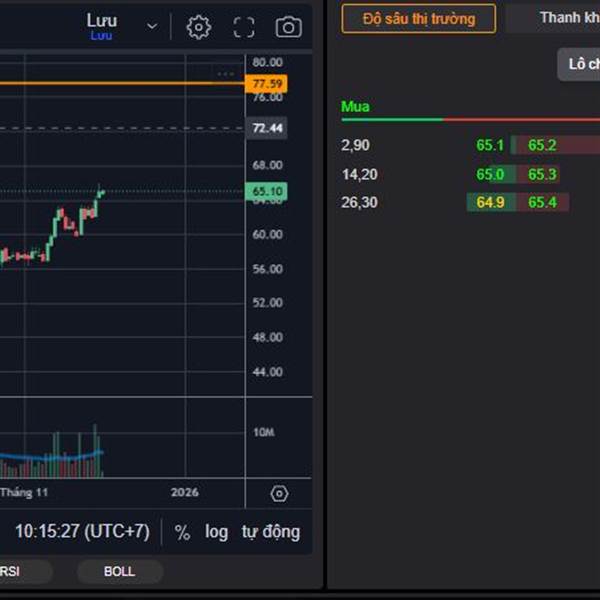Open axis settings gear at chart bottom-right
The image size is (600, 600).
pos(279,493)
